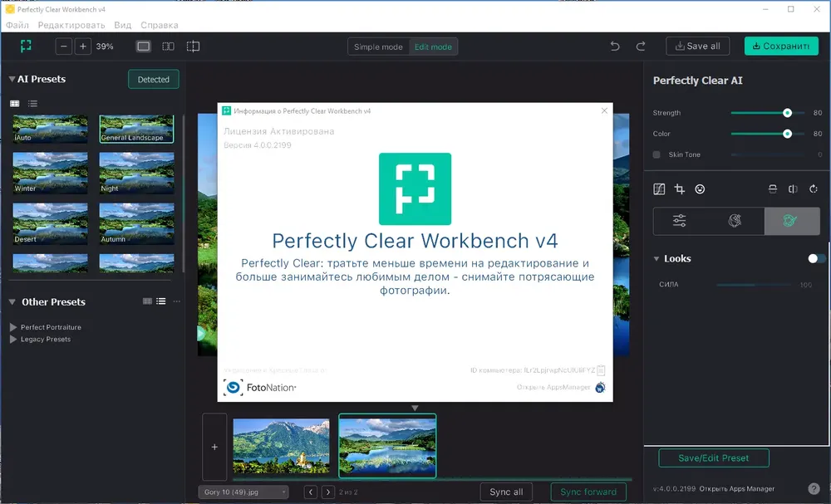Copy computer ID with clipboard icon
The width and height of the screenshot is (831, 504).
pyautogui.click(x=601, y=370)
